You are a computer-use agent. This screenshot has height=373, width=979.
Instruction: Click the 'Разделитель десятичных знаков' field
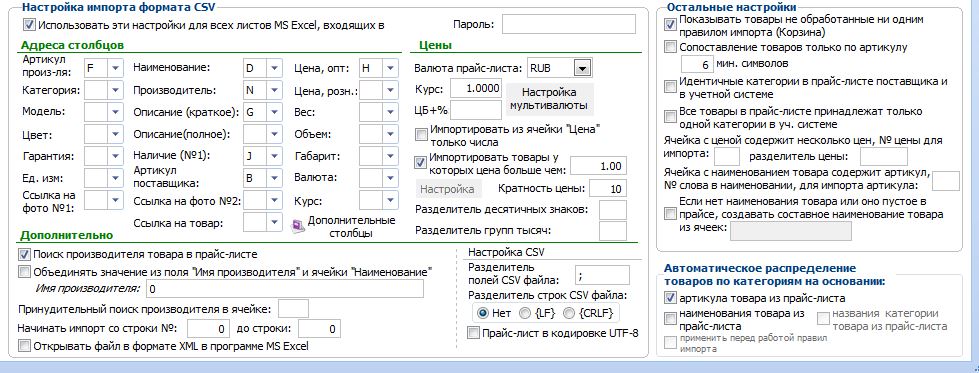(x=612, y=209)
